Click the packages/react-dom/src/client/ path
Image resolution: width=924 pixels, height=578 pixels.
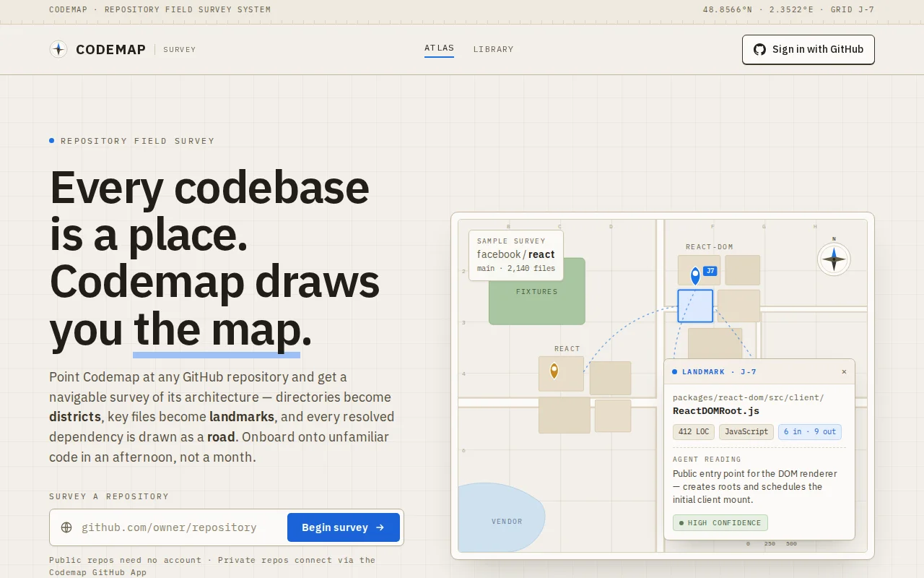point(749,397)
